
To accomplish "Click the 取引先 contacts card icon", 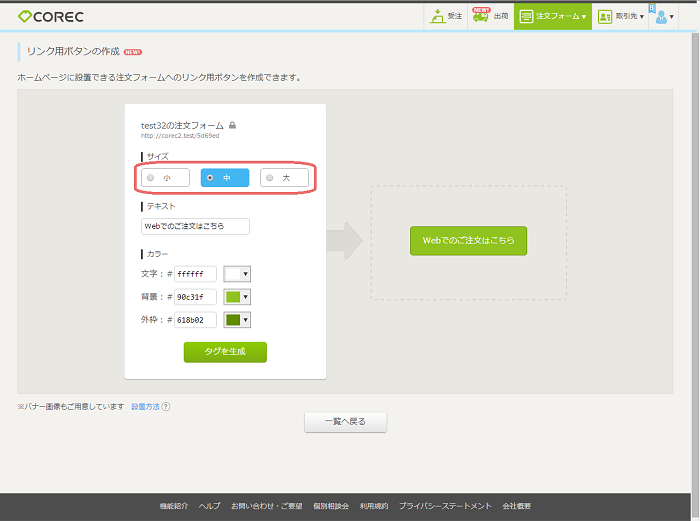I will click(605, 17).
